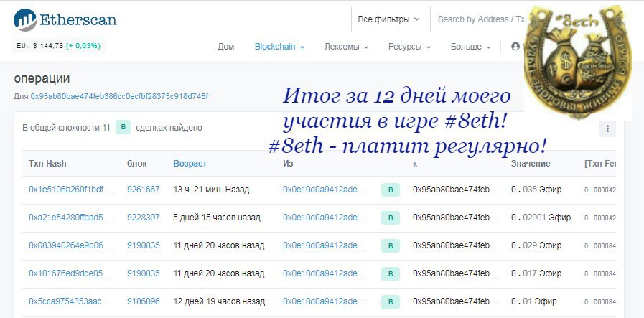The image size is (644, 318).
Task: Click the Eth price $ 144,78 badge
Action: click(58, 46)
